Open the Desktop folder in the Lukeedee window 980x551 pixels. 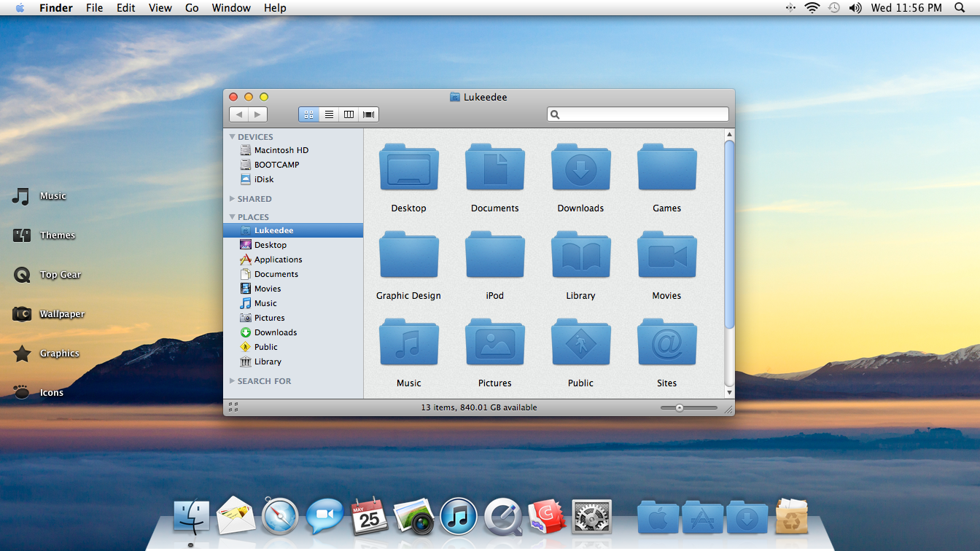point(408,167)
